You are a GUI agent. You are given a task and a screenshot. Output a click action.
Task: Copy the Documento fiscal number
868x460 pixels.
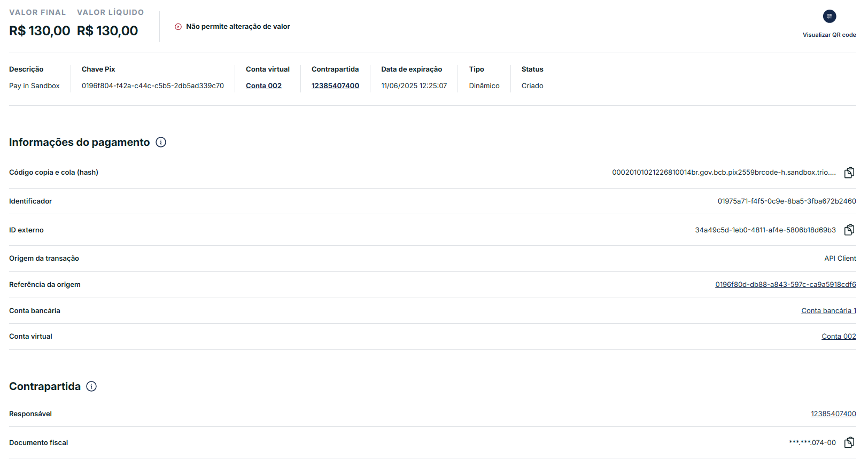(849, 442)
